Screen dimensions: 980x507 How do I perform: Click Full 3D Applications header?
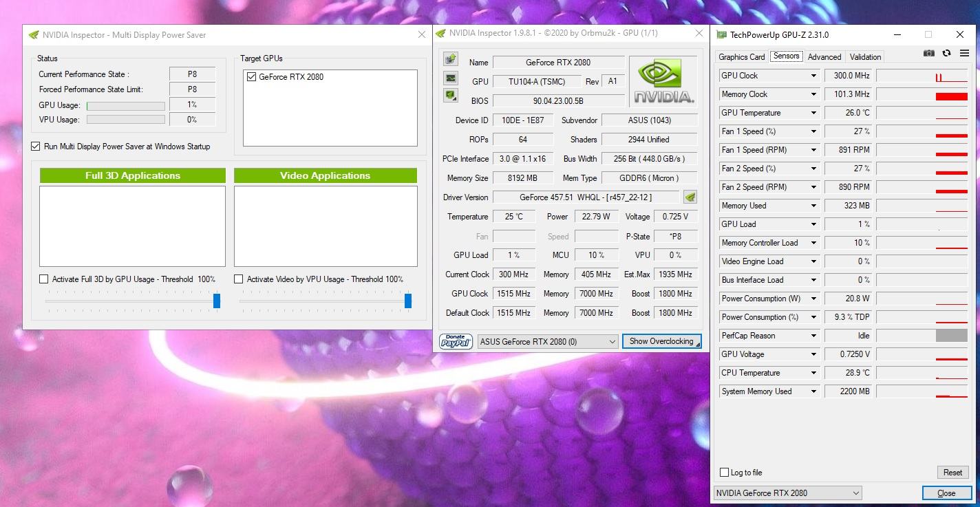pyautogui.click(x=133, y=176)
